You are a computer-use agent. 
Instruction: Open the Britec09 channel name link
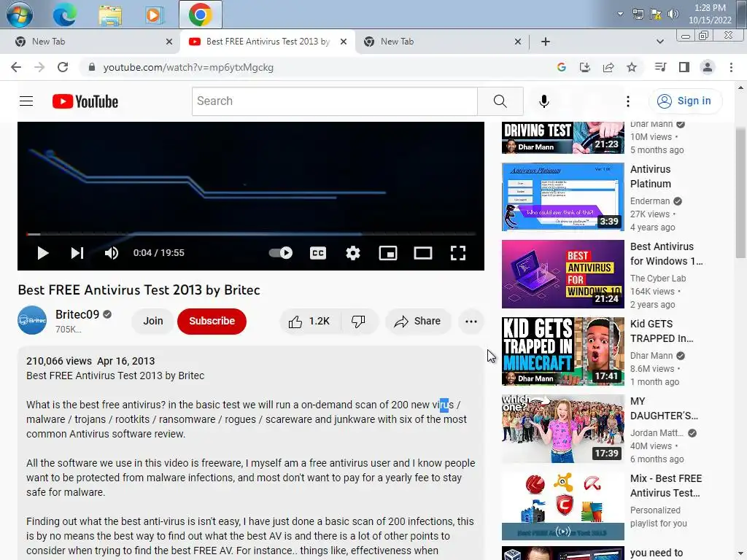tap(77, 314)
